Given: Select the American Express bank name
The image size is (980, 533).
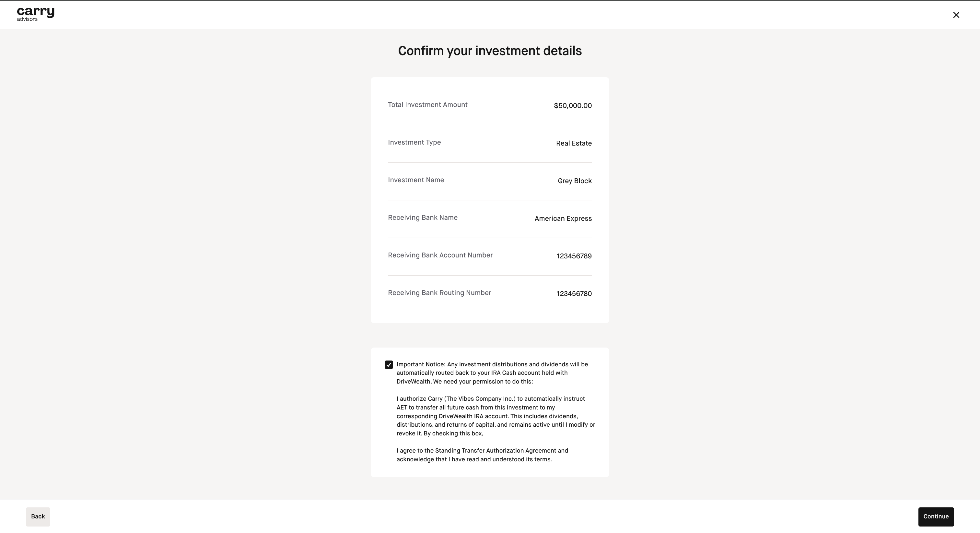Looking at the screenshot, I should 563,219.
